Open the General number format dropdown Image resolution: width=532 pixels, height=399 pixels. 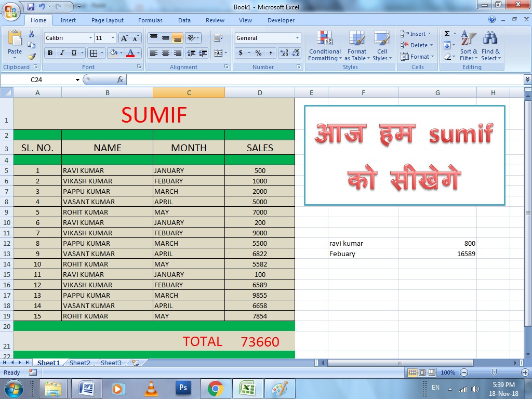coord(267,37)
